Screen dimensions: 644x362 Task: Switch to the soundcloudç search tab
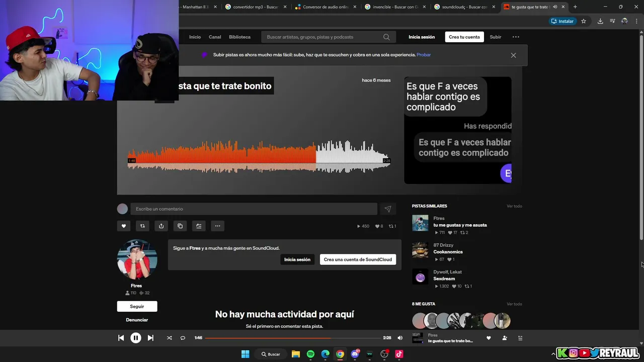click(x=464, y=7)
